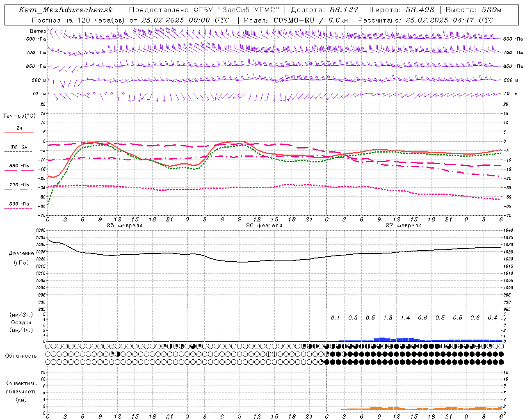Click the '(гПа)' unit under Давление
Image resolution: width=525 pixels, height=420 pixels.
tap(21, 263)
